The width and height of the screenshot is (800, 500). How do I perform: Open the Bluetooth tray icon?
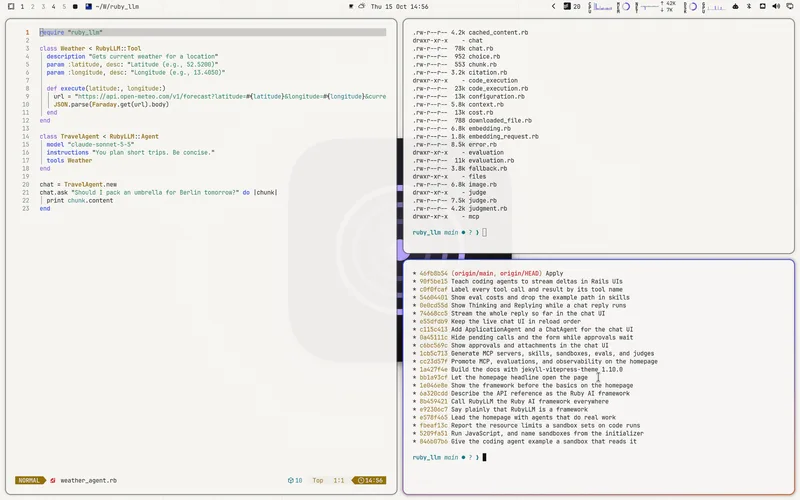749,7
